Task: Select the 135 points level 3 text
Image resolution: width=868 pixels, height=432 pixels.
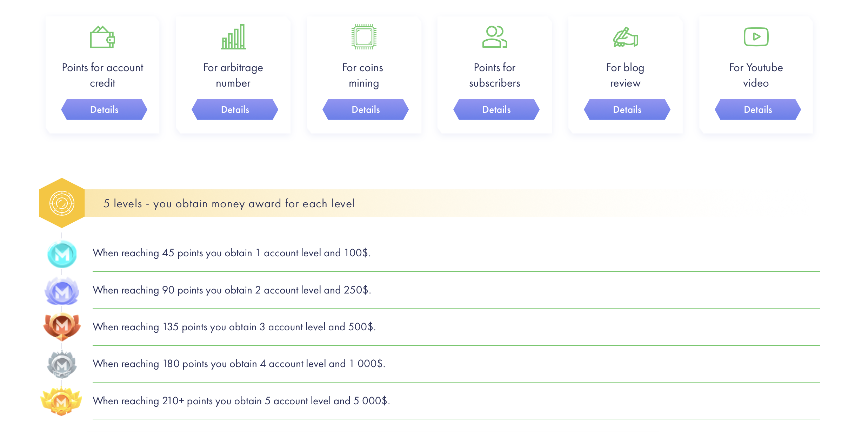Action: (x=234, y=327)
